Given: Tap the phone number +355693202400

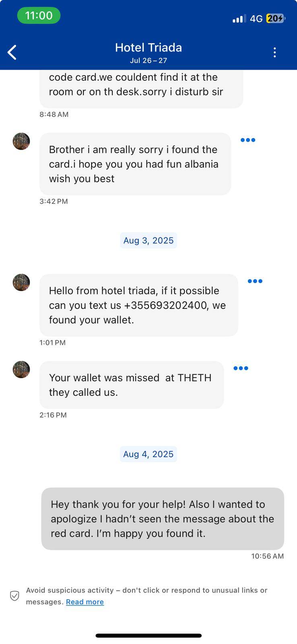Looking at the screenshot, I should [165, 305].
